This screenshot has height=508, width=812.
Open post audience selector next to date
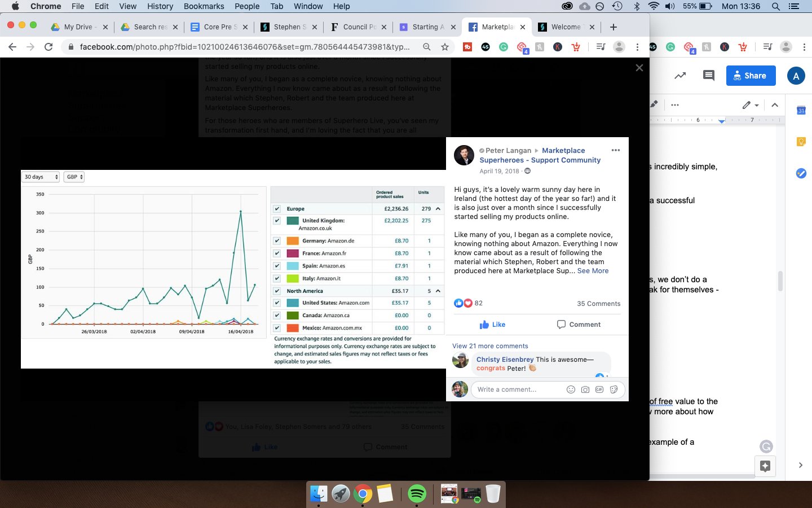pos(527,171)
